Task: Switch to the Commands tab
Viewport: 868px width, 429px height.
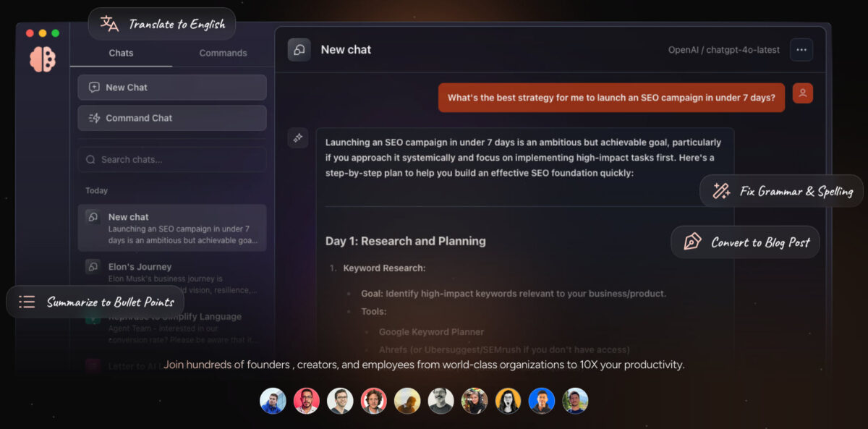Action: [223, 52]
